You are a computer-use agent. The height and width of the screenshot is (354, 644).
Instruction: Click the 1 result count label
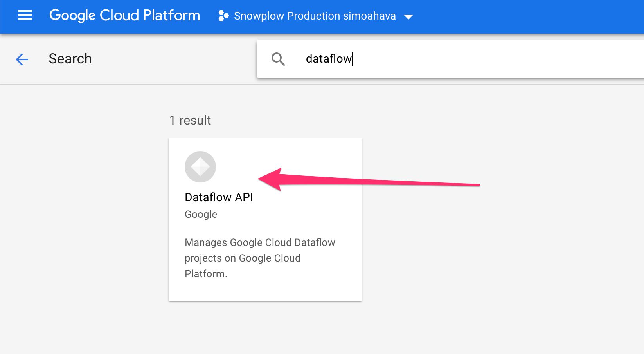tap(190, 120)
